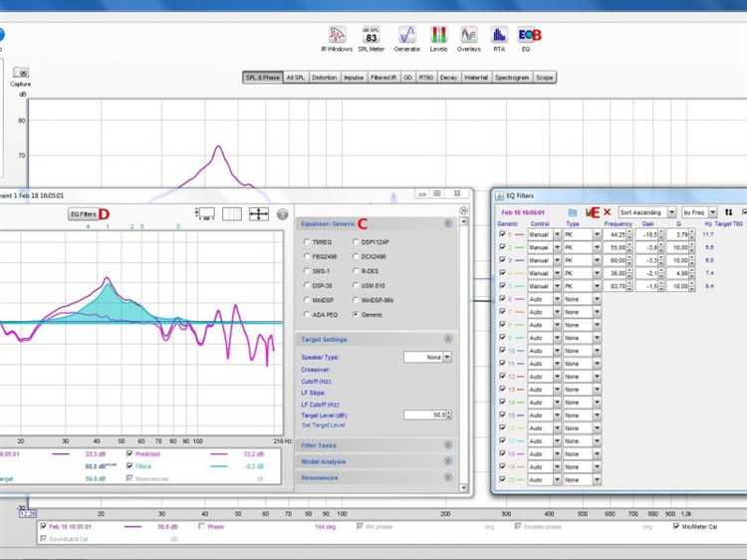Switch to the RT60 tab
747x560 pixels.
tap(426, 77)
